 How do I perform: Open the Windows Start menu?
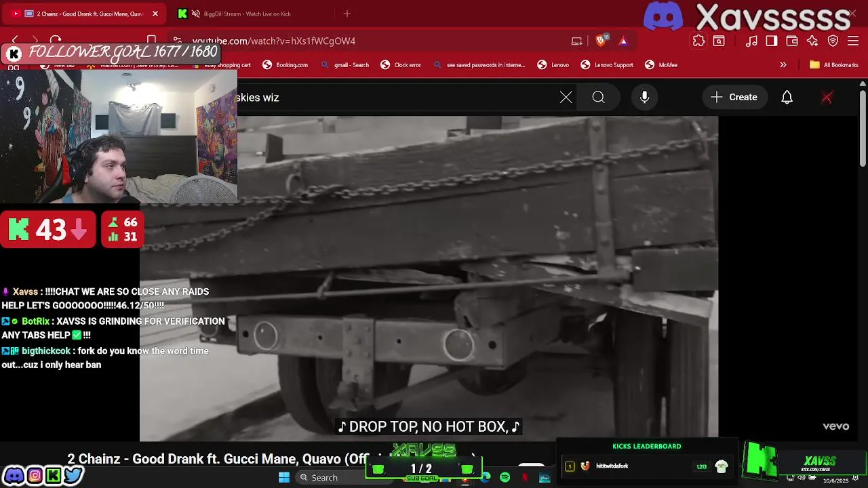click(284, 478)
